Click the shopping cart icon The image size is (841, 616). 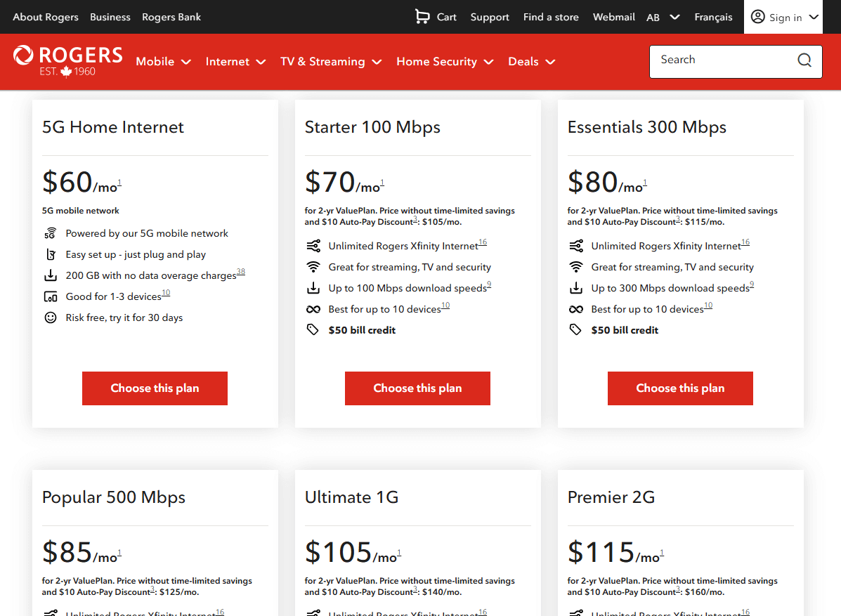click(x=422, y=17)
